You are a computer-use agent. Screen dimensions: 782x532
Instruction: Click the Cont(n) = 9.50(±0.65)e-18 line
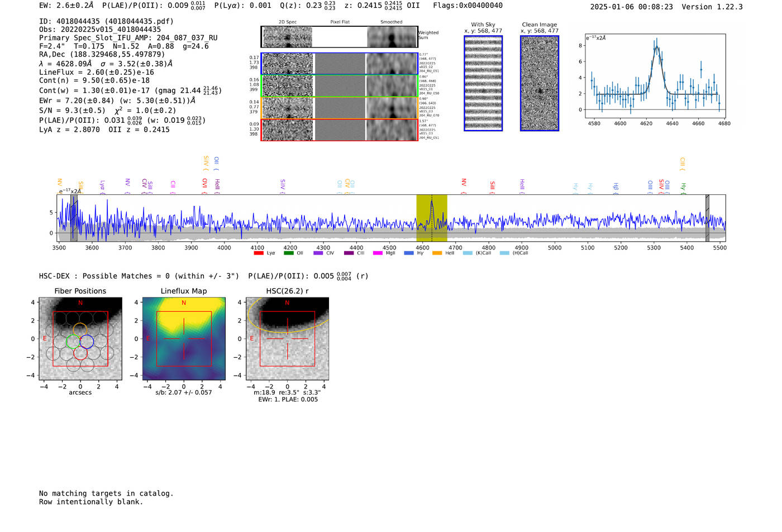(94, 80)
